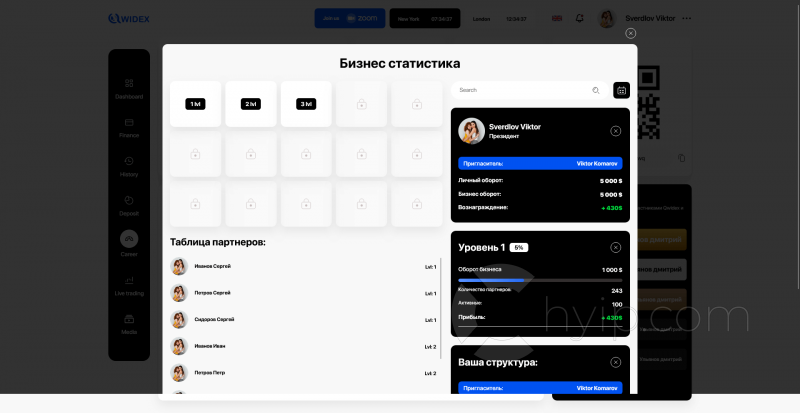800x413 pixels.
Task: Click the Количество партнеров 243 value
Action: point(616,291)
